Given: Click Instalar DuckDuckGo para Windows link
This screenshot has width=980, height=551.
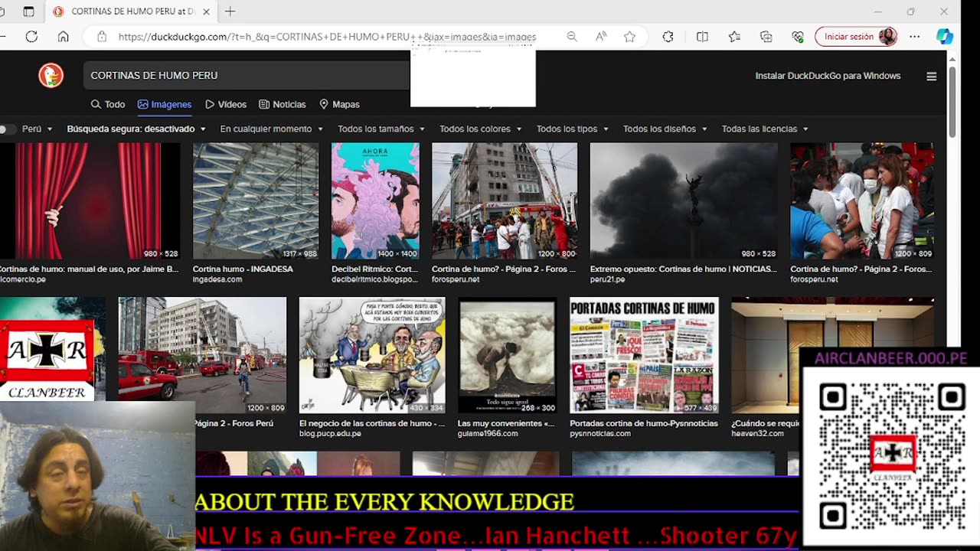Looking at the screenshot, I should click(x=828, y=76).
